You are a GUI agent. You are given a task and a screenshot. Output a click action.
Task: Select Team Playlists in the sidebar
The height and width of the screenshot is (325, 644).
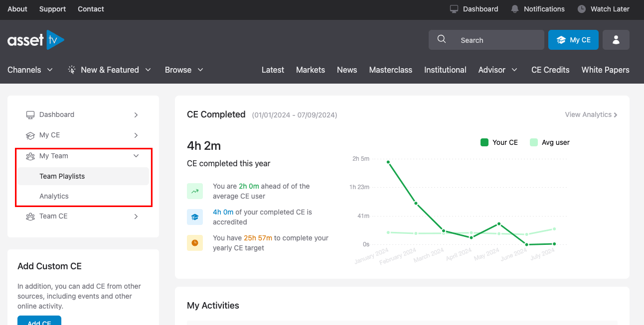point(62,176)
